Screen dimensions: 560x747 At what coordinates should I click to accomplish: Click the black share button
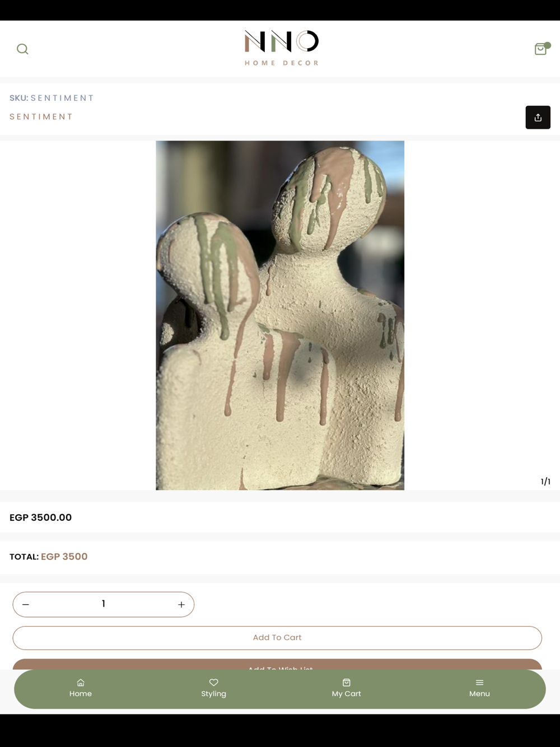[538, 118]
